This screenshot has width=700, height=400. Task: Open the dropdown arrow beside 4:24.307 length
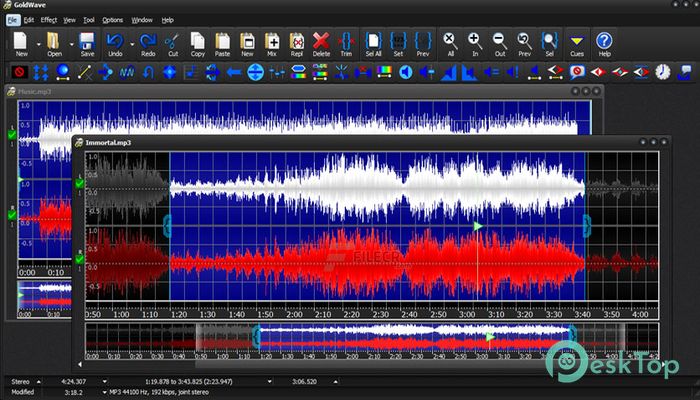pyautogui.click(x=104, y=382)
